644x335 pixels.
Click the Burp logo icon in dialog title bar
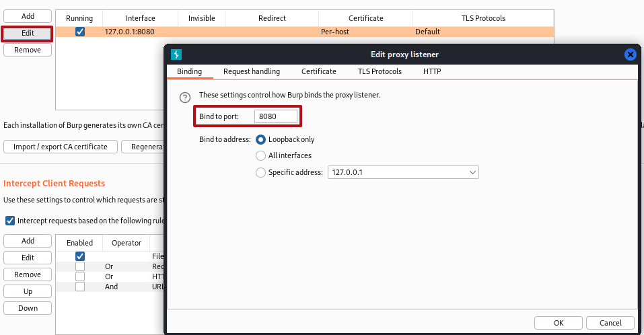(176, 54)
